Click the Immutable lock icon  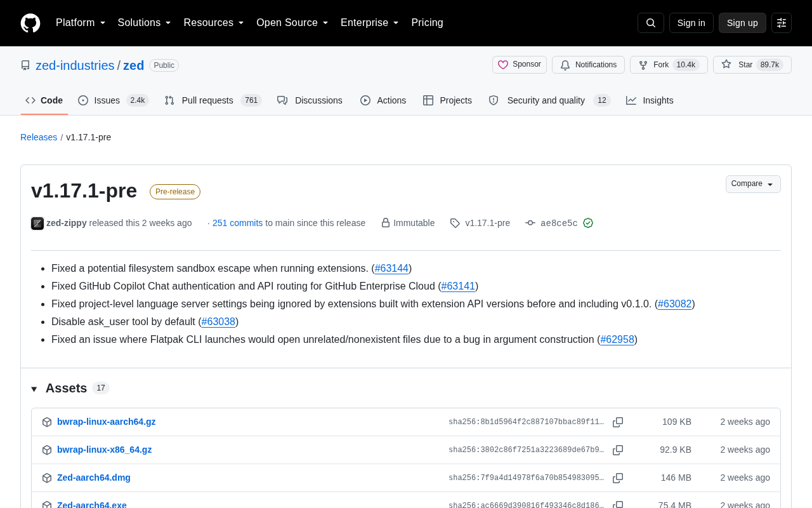tap(386, 223)
